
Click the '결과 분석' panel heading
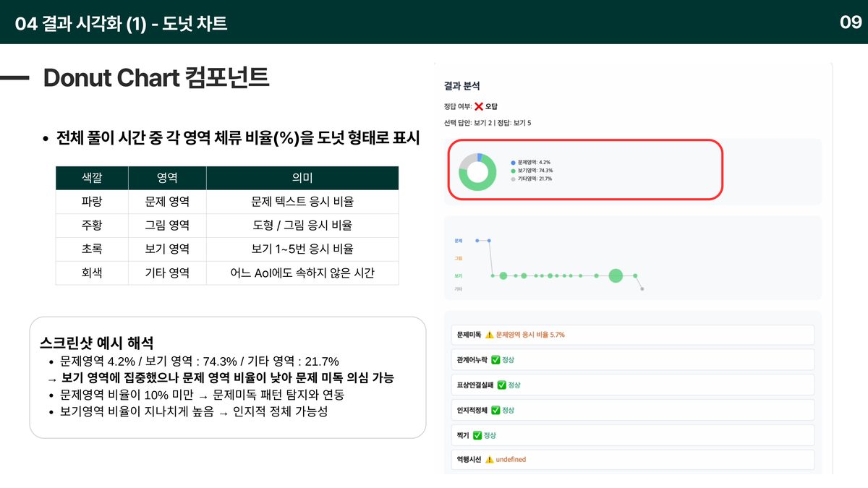(x=462, y=85)
